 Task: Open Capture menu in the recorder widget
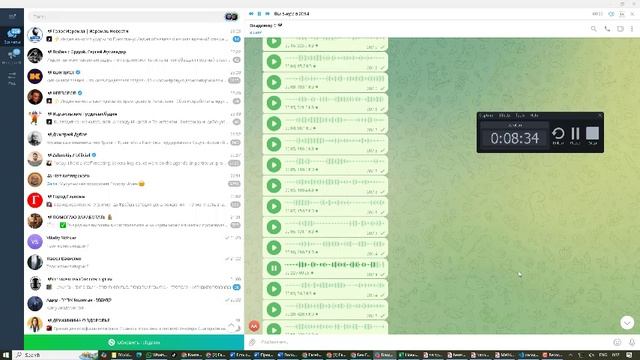pyautogui.click(x=486, y=116)
